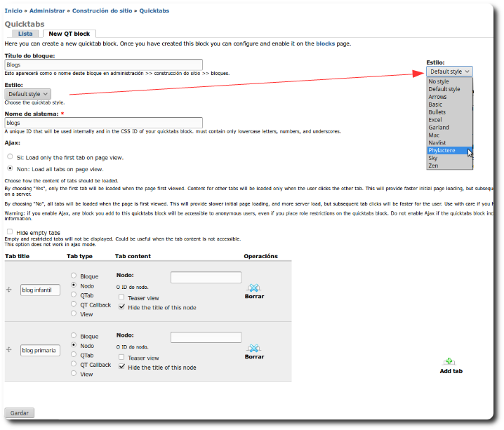Screen dimensions: 504x430
Task: Select Phylactere in the style list
Action: [442, 150]
